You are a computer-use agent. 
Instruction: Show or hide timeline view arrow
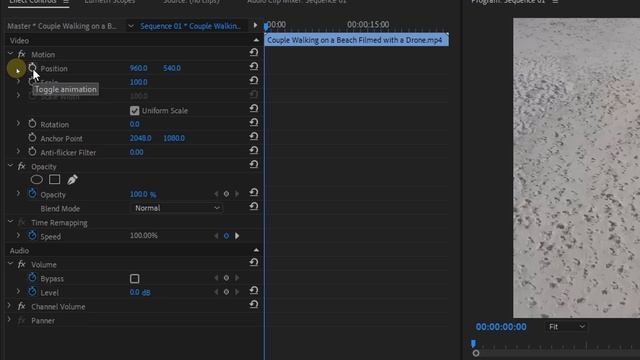tap(255, 25)
